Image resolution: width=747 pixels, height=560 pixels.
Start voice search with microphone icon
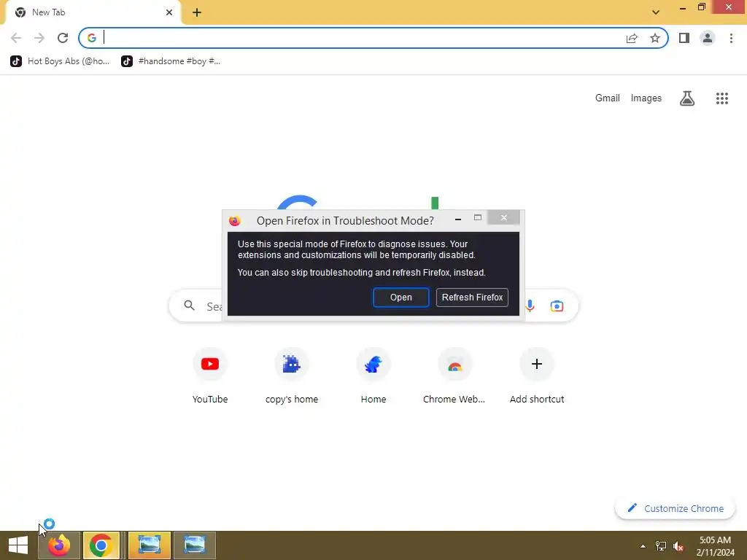530,306
